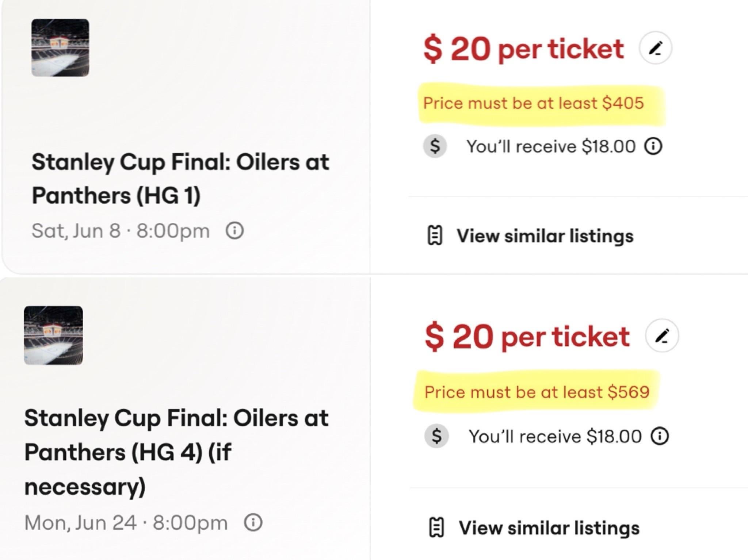Click the 'Price must be at least $405' warning
Viewport: 748px width, 560px height.
533,103
